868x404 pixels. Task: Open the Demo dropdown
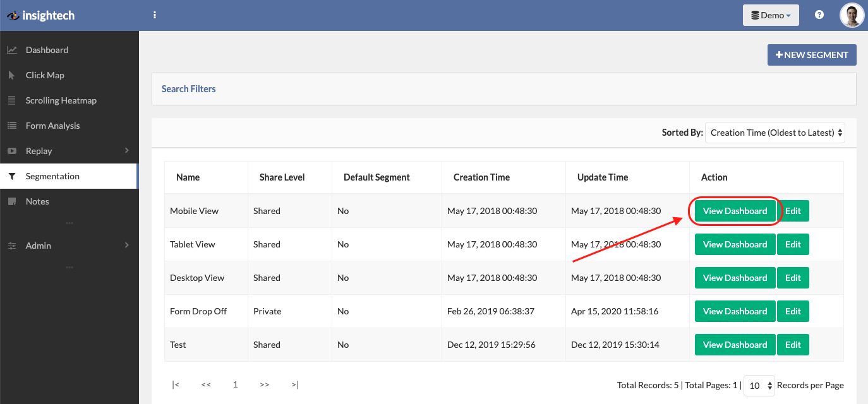[x=771, y=15]
